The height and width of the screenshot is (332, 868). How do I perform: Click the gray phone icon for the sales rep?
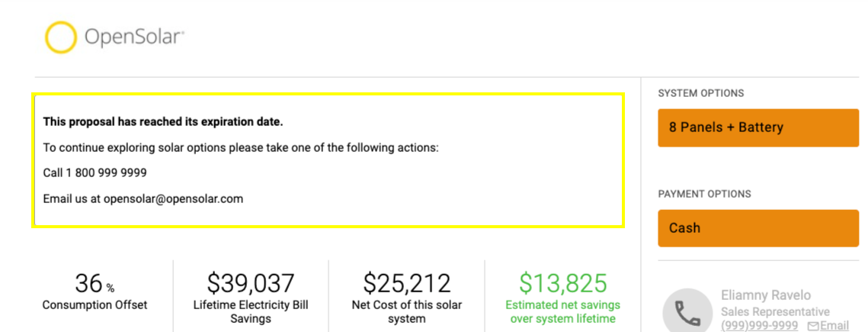(687, 313)
